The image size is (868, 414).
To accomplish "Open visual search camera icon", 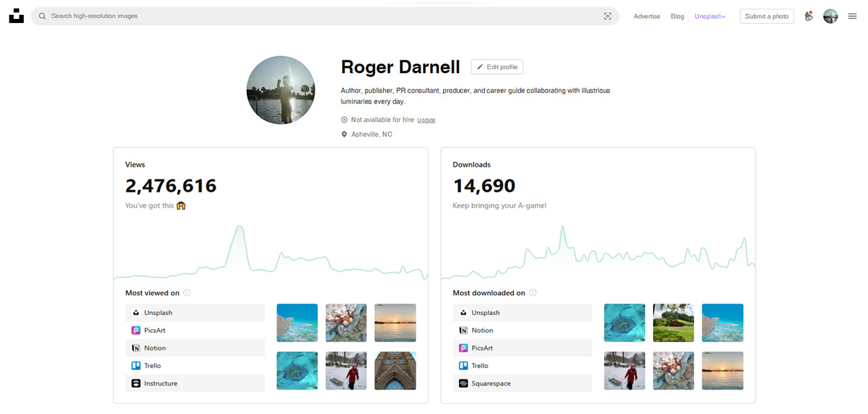I will tap(608, 16).
